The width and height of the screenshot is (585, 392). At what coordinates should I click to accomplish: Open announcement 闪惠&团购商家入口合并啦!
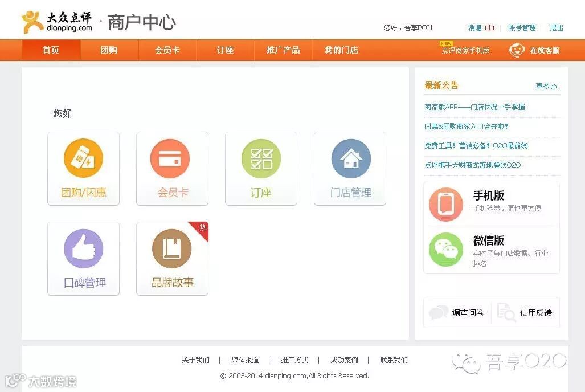click(x=467, y=126)
